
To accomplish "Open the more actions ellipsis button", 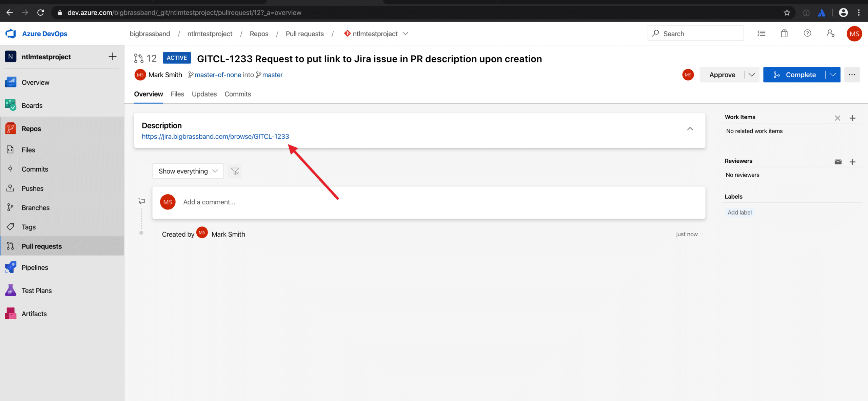I will (x=852, y=75).
